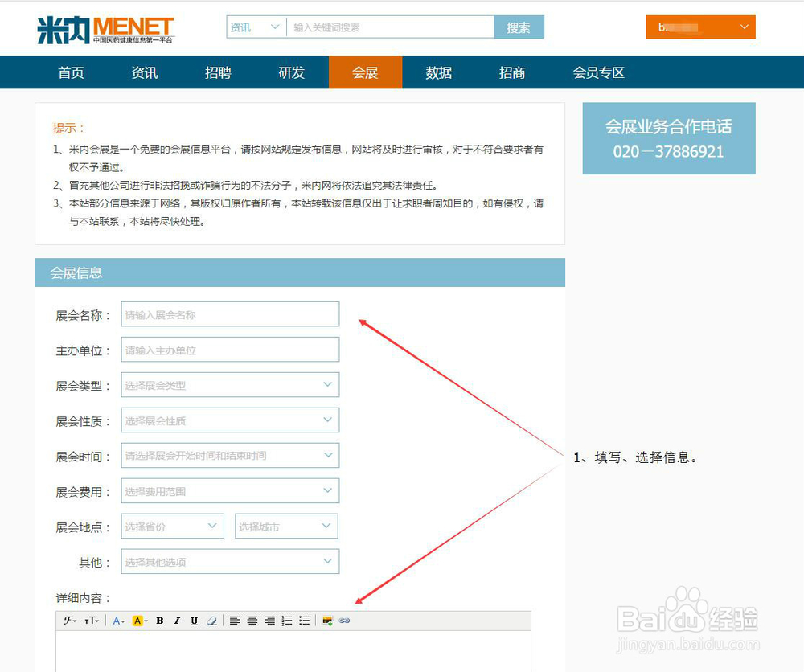The height and width of the screenshot is (672, 804).
Task: Apply center alignment in the editor
Action: click(251, 621)
